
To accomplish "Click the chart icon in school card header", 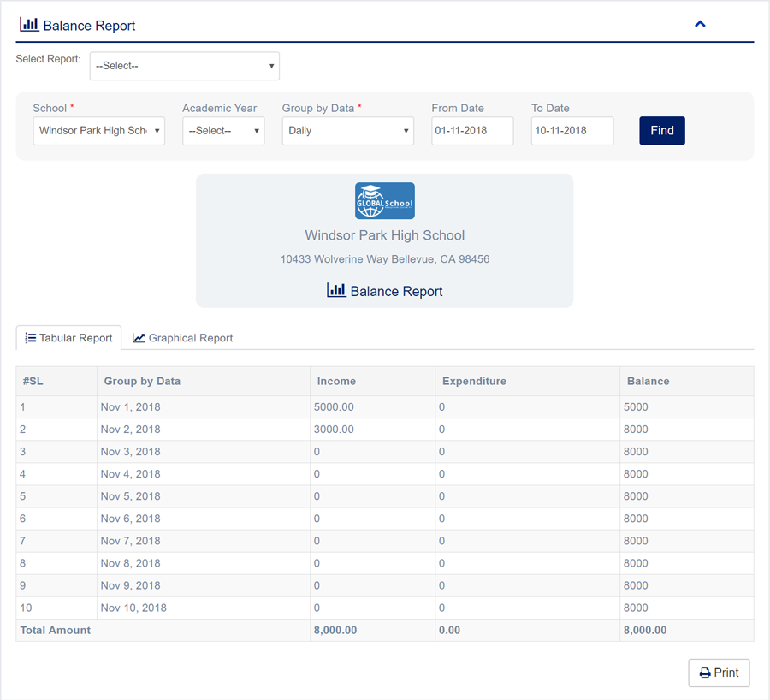I will tap(336, 290).
